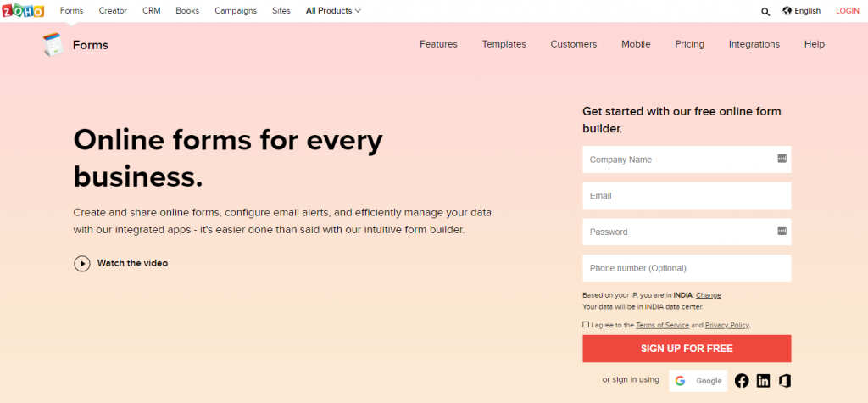The height and width of the screenshot is (403, 868).
Task: Focus the Password input field
Action: click(x=687, y=232)
